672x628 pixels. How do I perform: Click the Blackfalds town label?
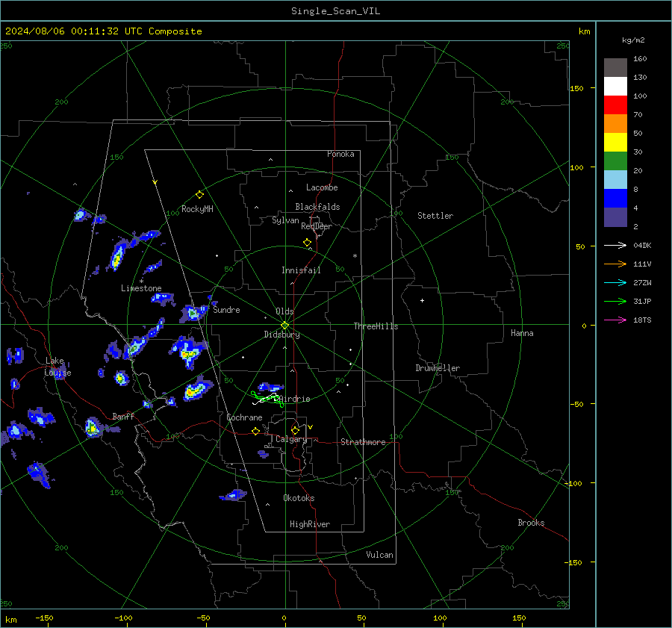pos(317,207)
